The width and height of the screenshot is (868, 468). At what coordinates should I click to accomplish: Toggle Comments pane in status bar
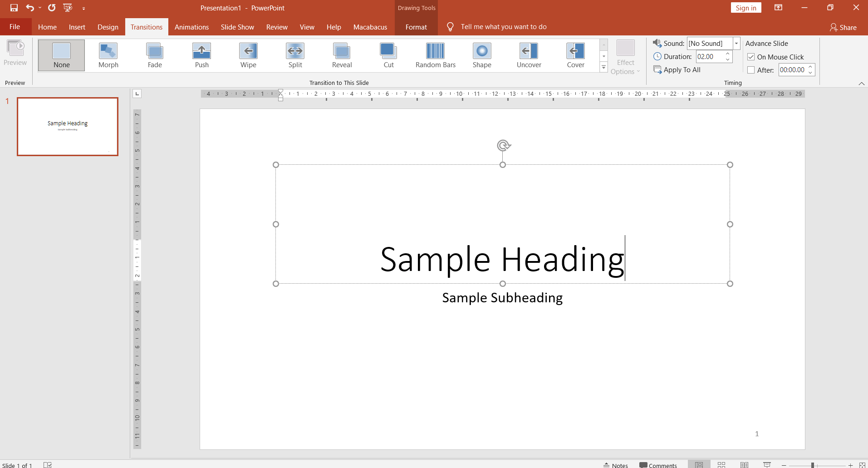(x=657, y=464)
